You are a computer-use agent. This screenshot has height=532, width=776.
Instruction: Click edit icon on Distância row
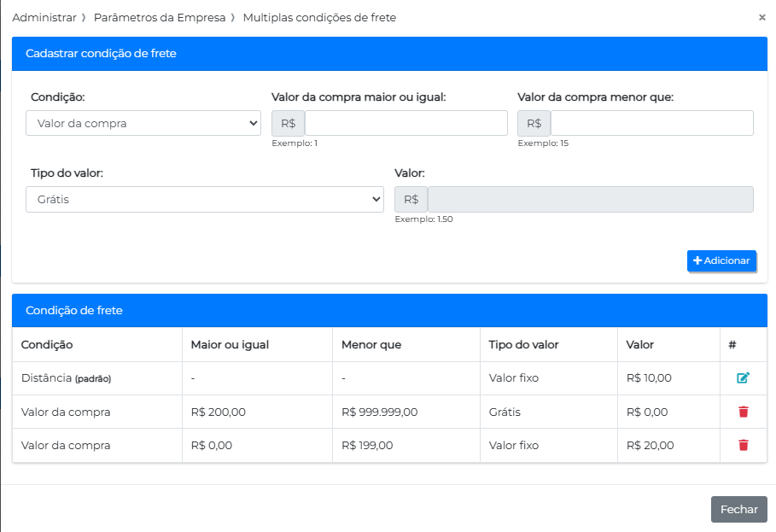click(x=743, y=378)
